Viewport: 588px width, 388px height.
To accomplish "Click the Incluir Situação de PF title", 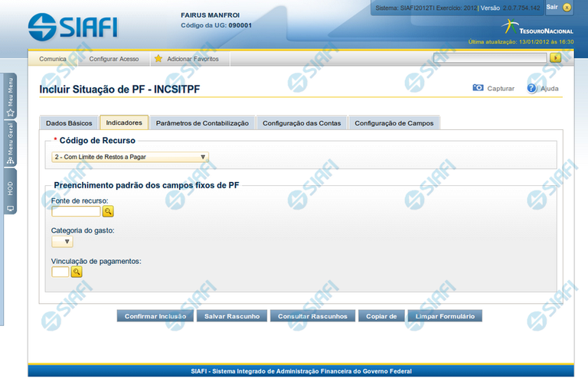I will (119, 90).
